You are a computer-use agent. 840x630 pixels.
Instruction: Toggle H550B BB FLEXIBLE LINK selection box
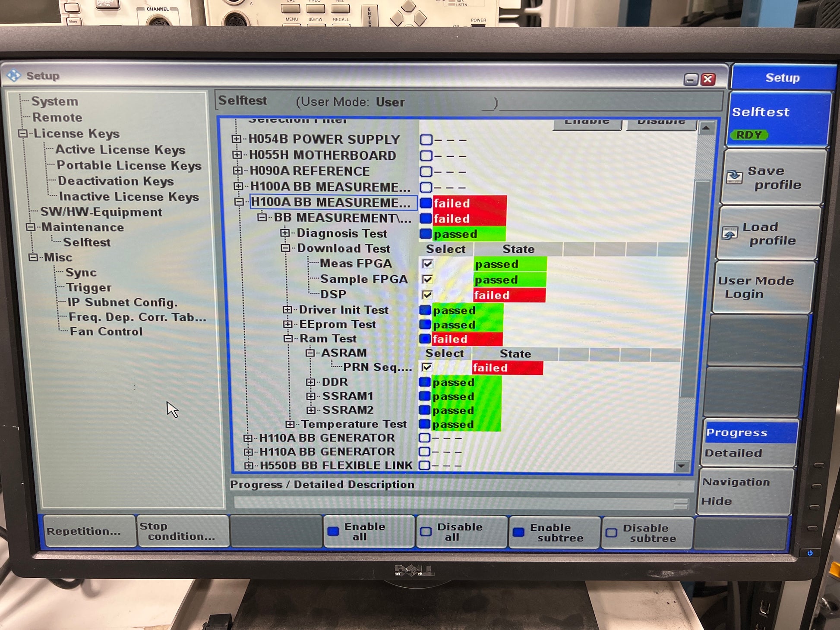pyautogui.click(x=424, y=465)
